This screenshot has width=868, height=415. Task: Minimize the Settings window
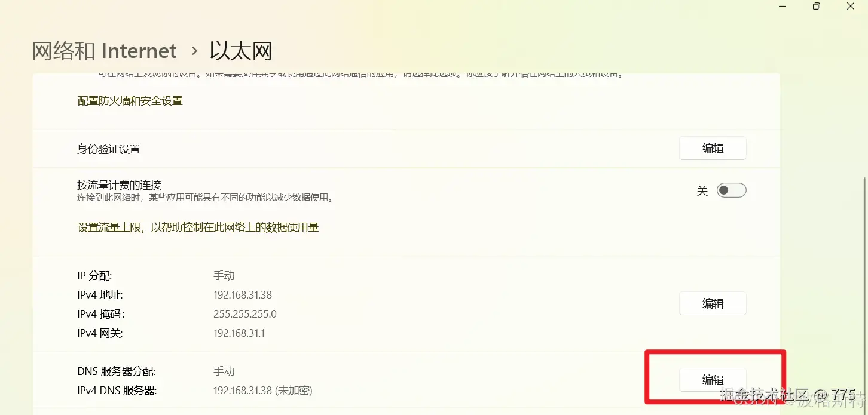(782, 6)
